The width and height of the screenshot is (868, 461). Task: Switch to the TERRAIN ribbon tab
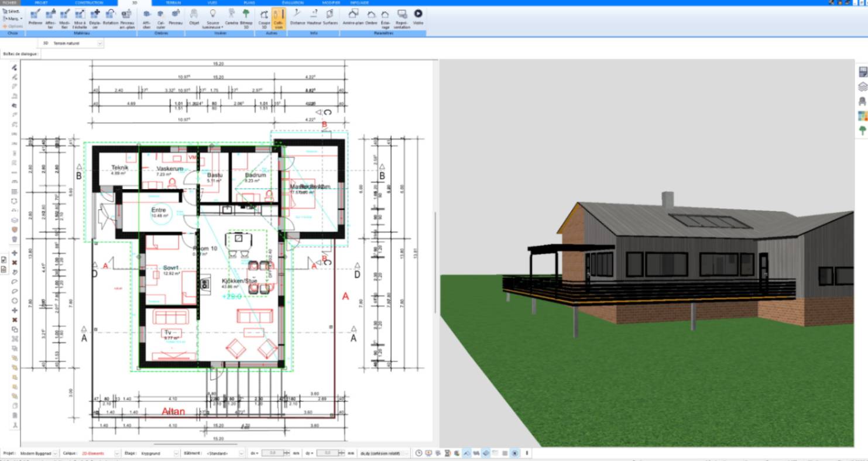[173, 3]
